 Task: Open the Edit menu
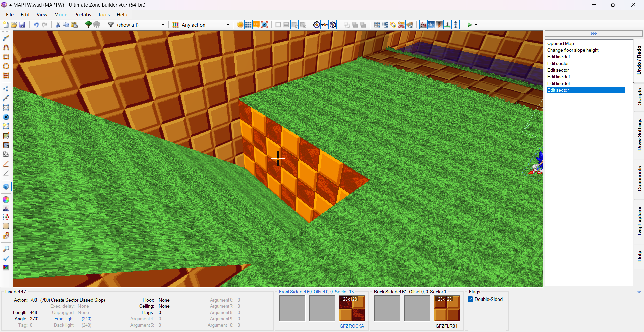pos(25,15)
